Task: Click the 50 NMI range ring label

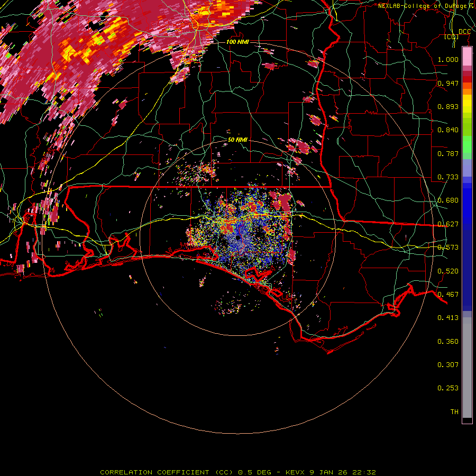Action: tap(237, 140)
